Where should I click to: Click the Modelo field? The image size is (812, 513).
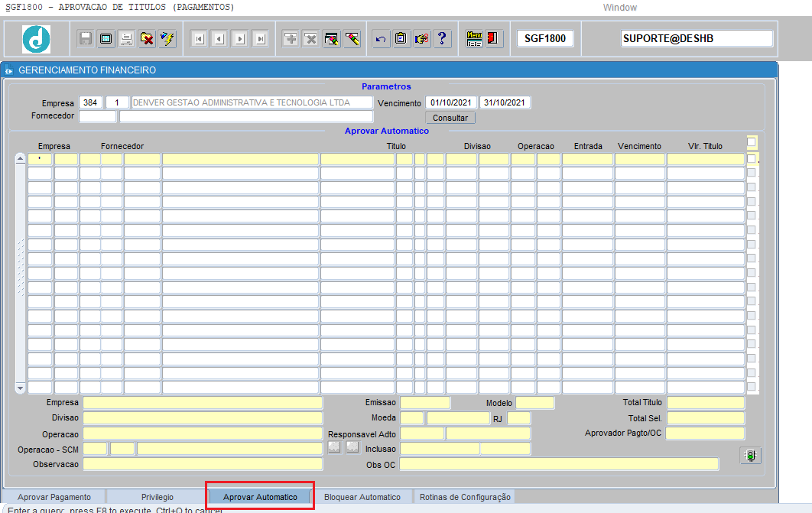coord(535,403)
